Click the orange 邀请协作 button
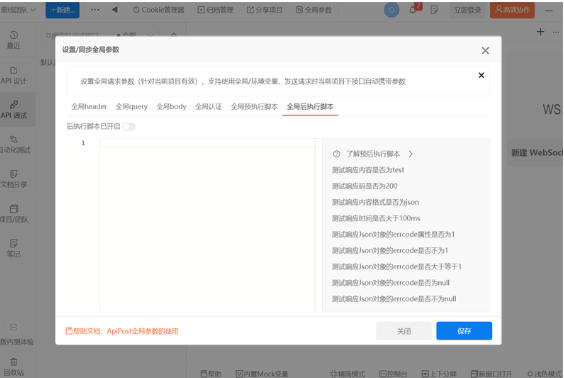Image resolution: width=564 pixels, height=378 pixels. click(x=512, y=10)
